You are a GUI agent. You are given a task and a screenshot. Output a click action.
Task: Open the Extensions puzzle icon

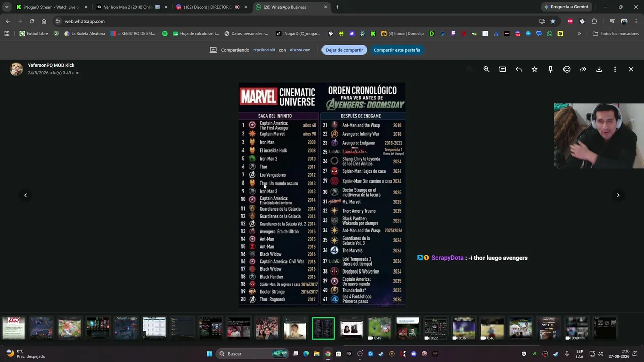tap(594, 21)
